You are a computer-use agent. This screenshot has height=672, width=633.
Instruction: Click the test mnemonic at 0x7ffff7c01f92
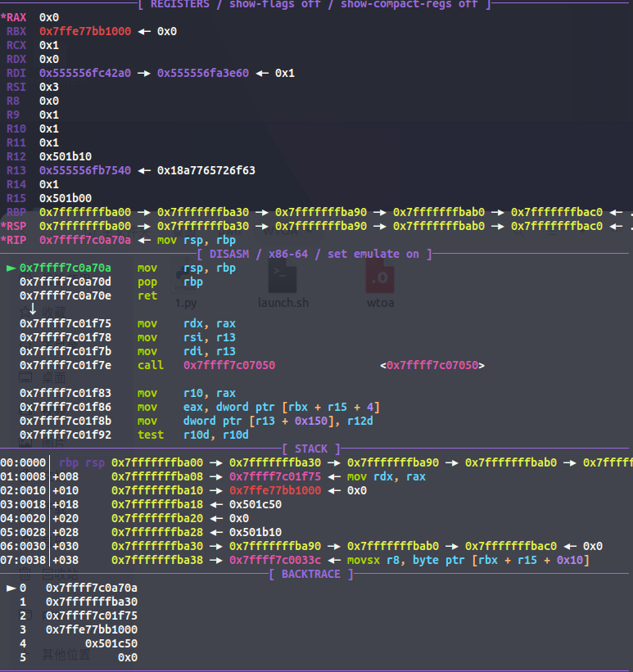tap(151, 435)
